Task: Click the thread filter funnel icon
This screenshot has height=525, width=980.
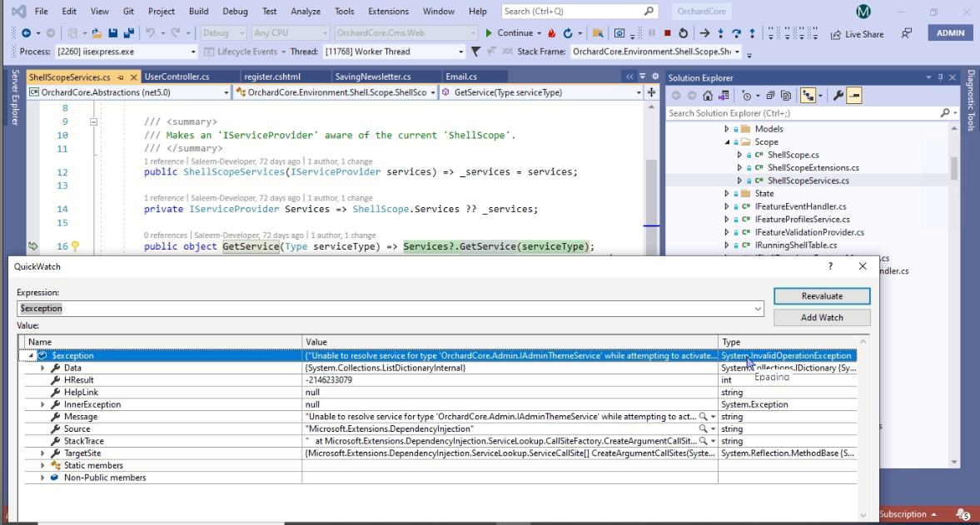Action: point(475,52)
